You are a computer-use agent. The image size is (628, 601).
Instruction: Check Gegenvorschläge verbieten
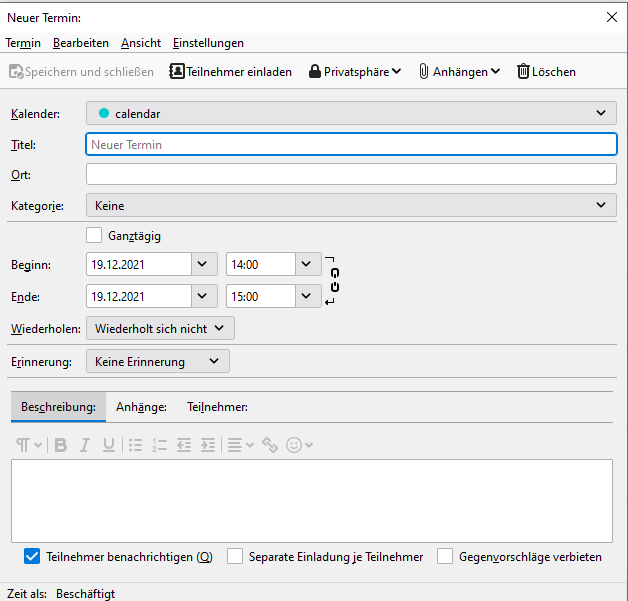pos(445,556)
